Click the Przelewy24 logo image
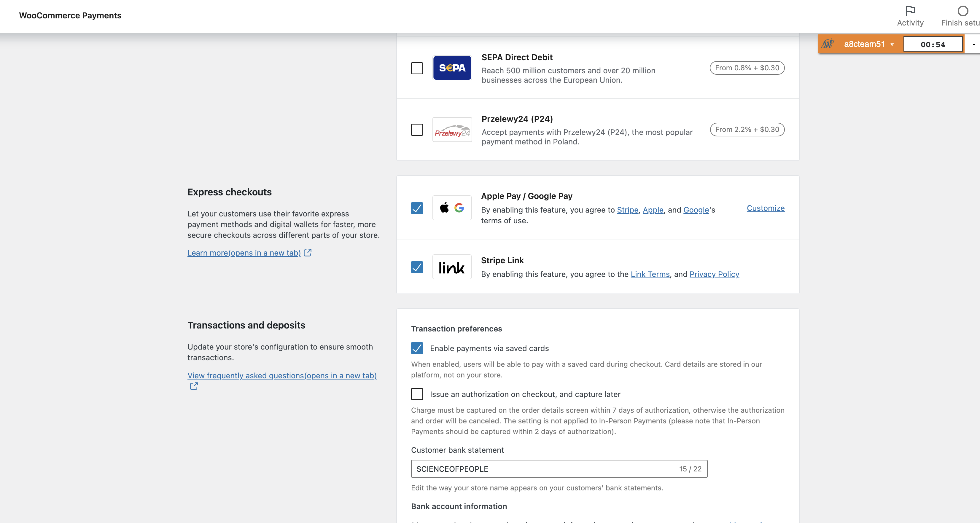This screenshot has height=523, width=980. click(452, 130)
